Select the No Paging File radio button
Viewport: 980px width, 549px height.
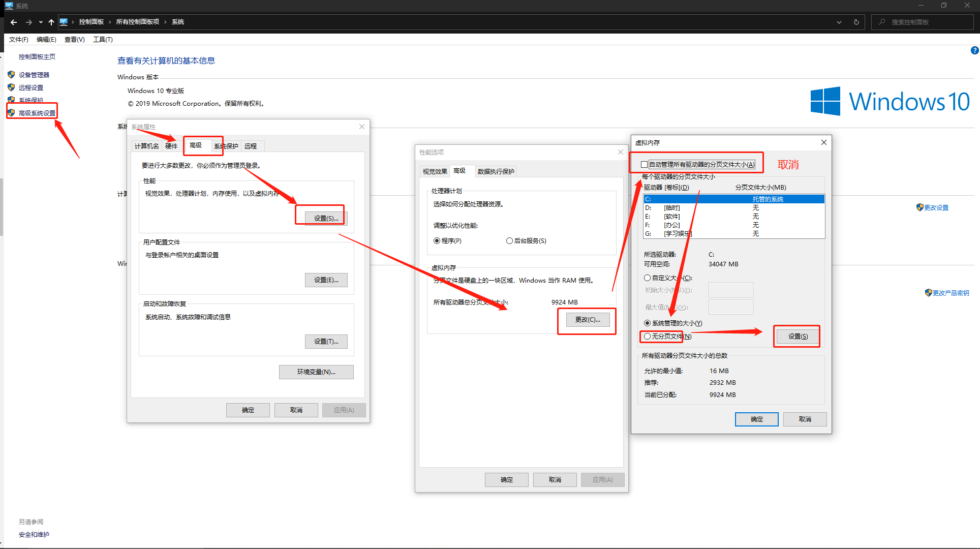[x=647, y=336]
